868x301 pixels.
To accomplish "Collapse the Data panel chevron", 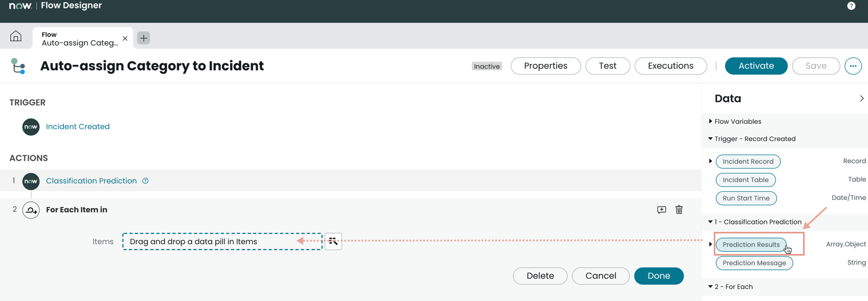I will point(862,98).
